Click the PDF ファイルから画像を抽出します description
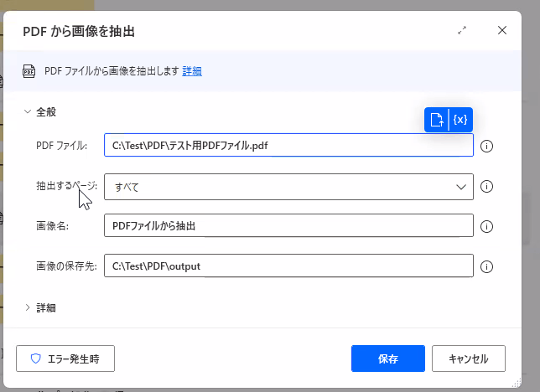 [x=112, y=71]
